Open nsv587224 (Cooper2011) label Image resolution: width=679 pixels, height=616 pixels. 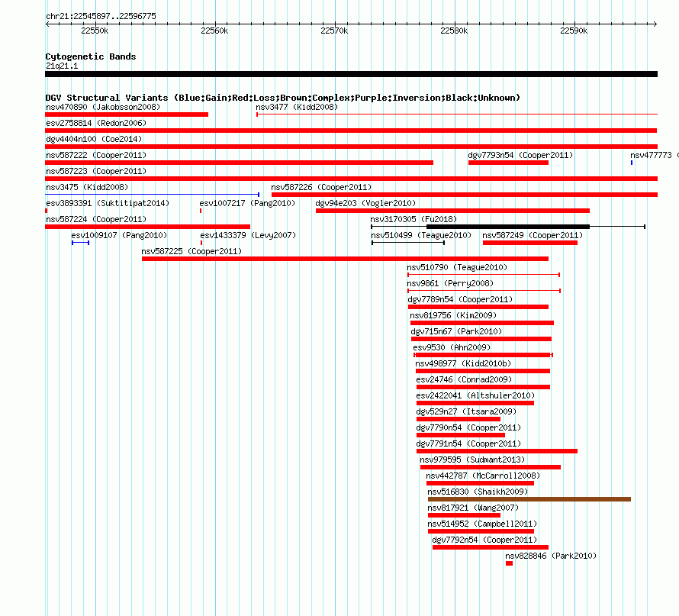pyautogui.click(x=96, y=219)
